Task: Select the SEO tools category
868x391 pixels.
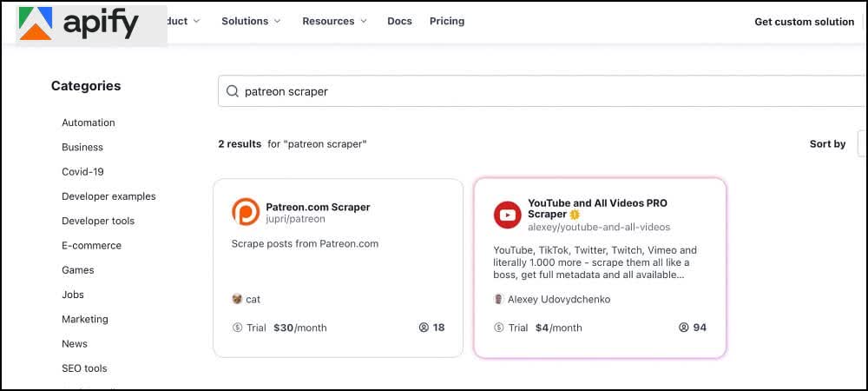Action: click(x=85, y=368)
